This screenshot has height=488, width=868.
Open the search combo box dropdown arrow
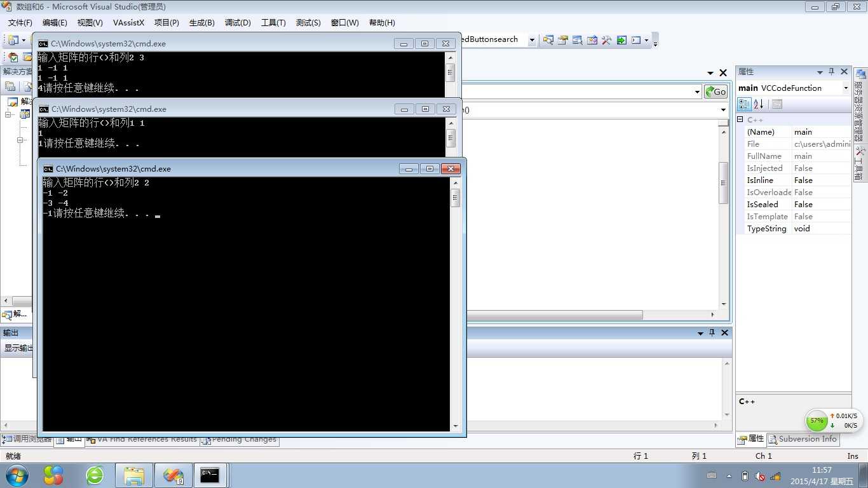[x=532, y=40]
